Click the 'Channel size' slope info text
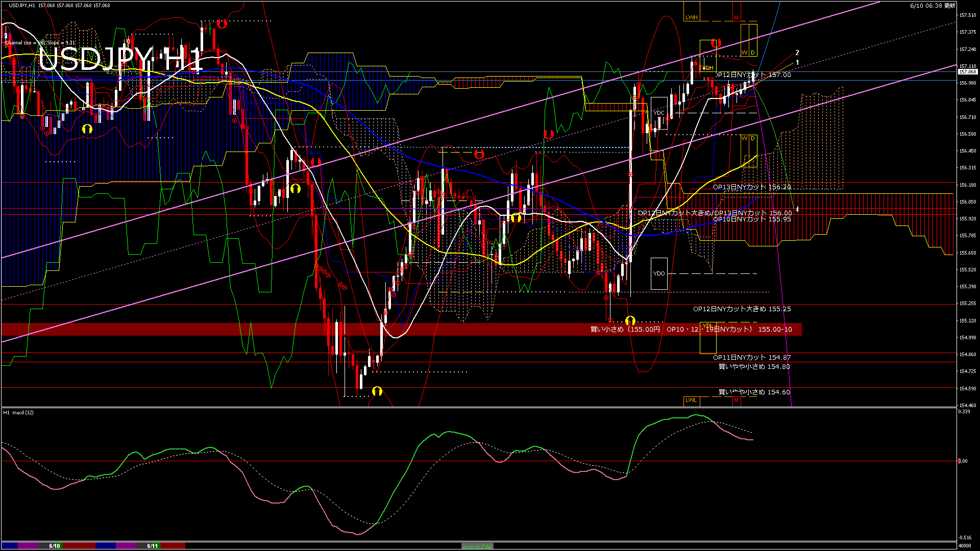 pos(40,43)
